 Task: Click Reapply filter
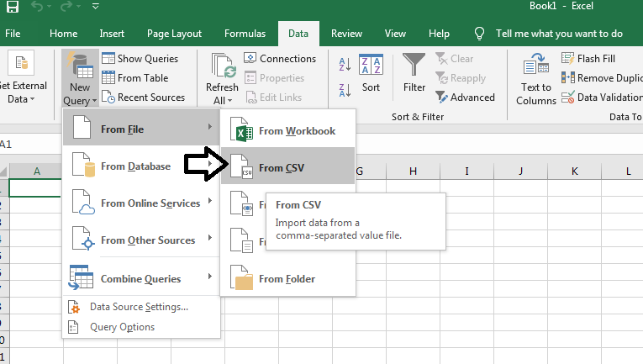(461, 78)
